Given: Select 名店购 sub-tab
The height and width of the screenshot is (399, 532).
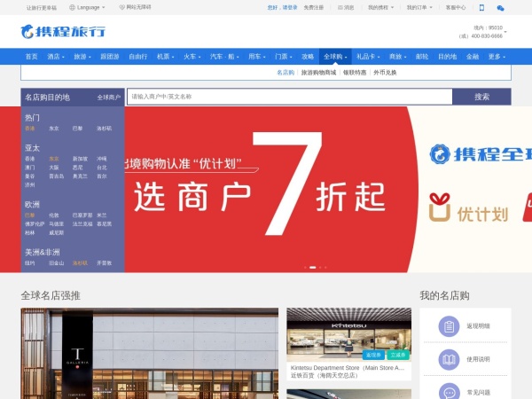Looking at the screenshot, I should pyautogui.click(x=286, y=73).
